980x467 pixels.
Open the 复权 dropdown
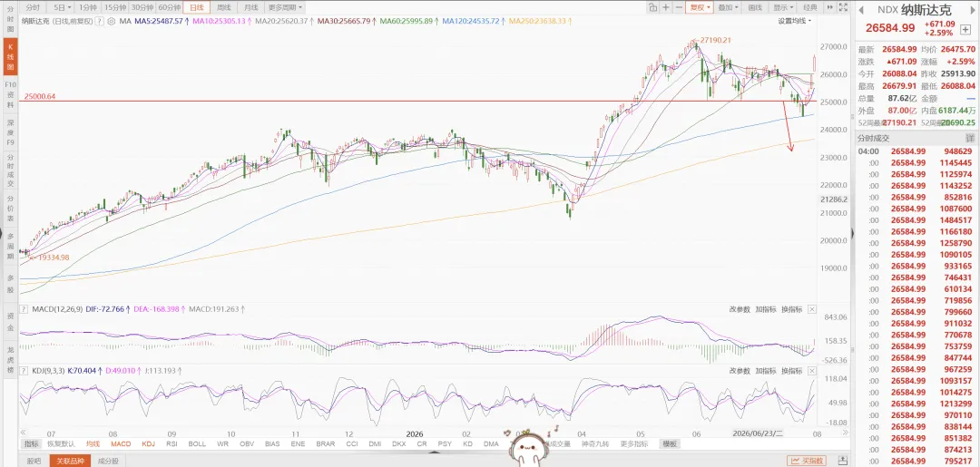(x=699, y=7)
